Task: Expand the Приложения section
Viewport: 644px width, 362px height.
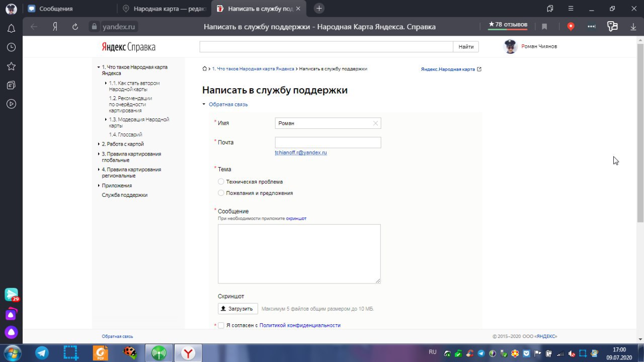Action: click(99, 185)
